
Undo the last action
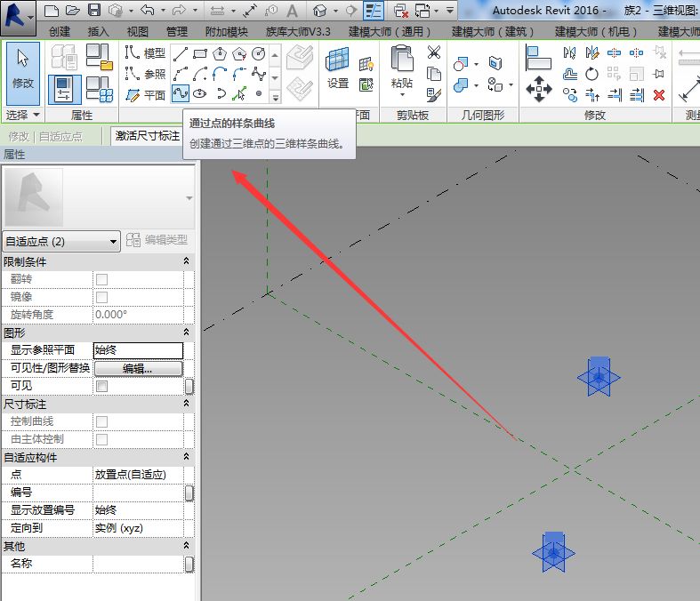148,11
